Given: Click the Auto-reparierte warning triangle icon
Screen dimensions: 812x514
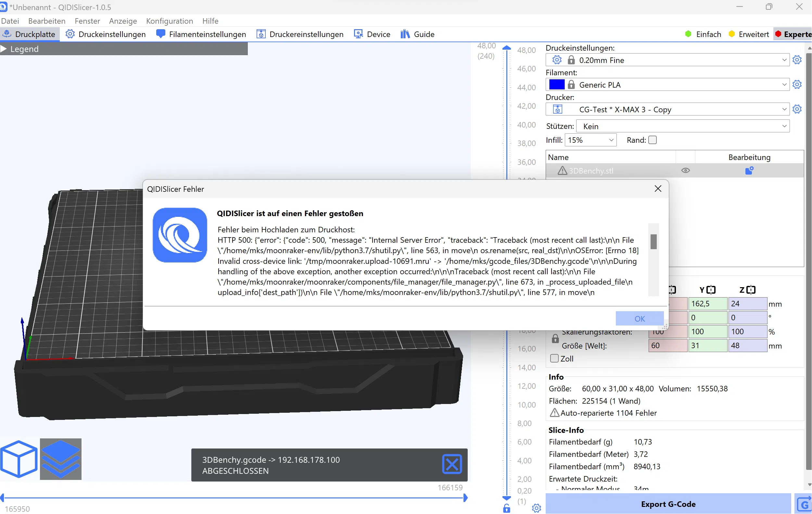Looking at the screenshot, I should click(x=554, y=413).
